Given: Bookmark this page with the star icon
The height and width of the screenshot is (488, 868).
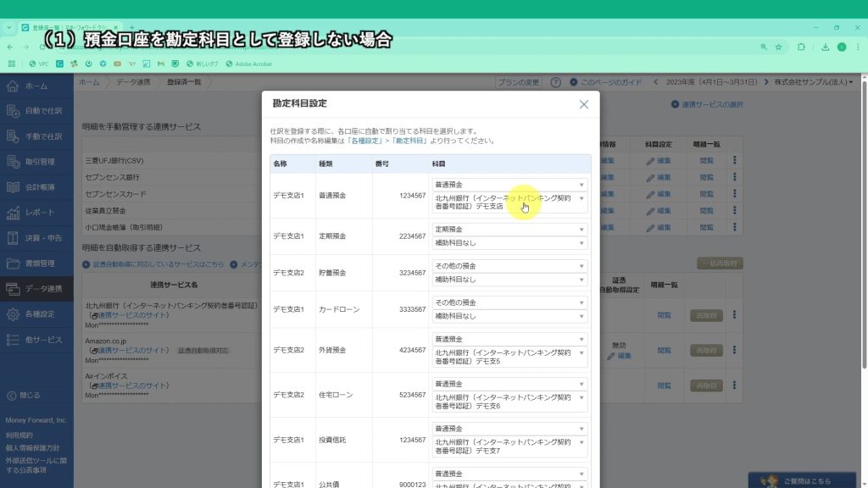Looking at the screenshot, I should [778, 47].
